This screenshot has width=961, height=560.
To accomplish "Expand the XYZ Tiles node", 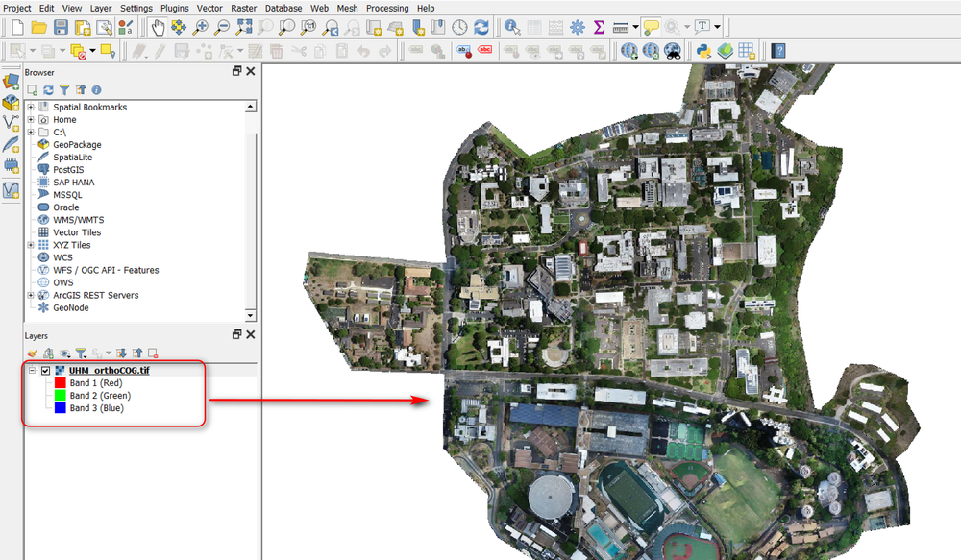I will (x=31, y=245).
